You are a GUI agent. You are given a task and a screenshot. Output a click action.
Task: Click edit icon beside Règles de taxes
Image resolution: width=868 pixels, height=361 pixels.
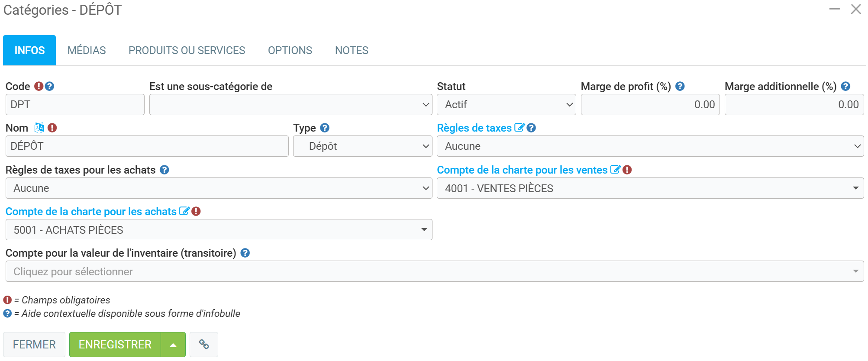[519, 128]
